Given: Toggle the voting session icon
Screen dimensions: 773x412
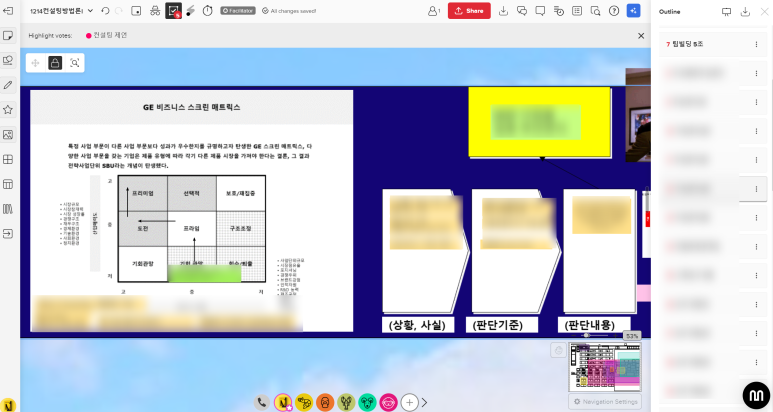Looking at the screenshot, I should (174, 11).
